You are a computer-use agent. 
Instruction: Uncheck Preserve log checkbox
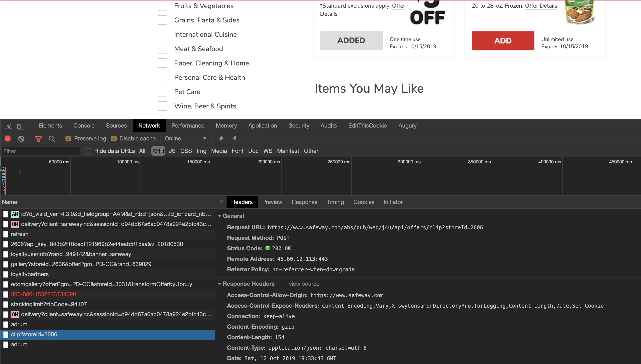(x=68, y=139)
